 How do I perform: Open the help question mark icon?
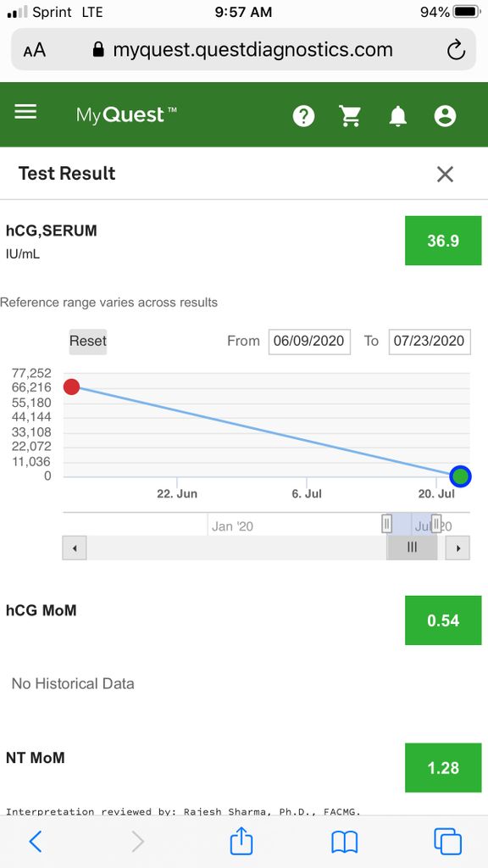(x=304, y=116)
